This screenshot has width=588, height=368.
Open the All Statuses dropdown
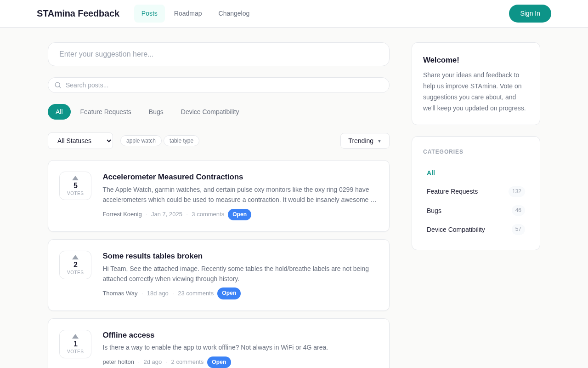pos(80,141)
